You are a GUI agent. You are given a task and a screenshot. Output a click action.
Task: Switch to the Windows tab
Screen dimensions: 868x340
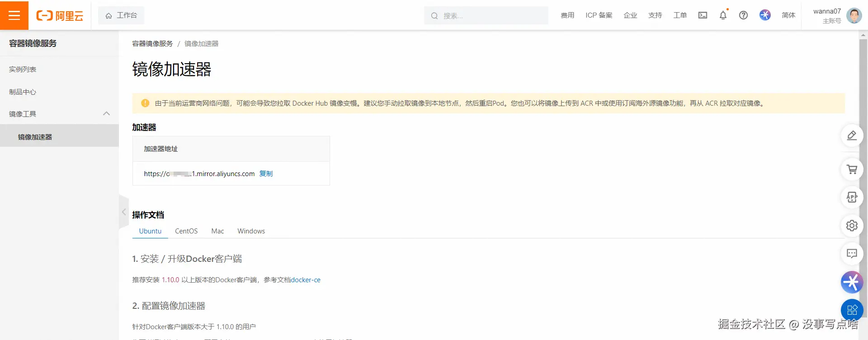[251, 231]
